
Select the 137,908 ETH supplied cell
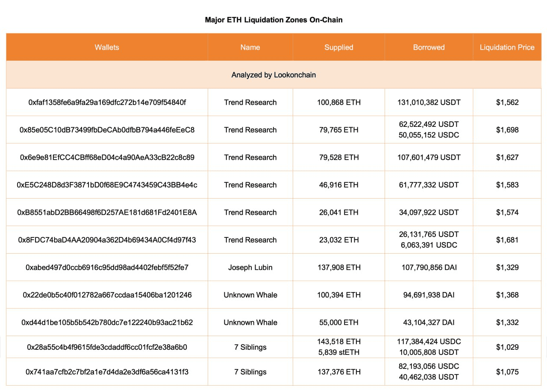click(338, 267)
